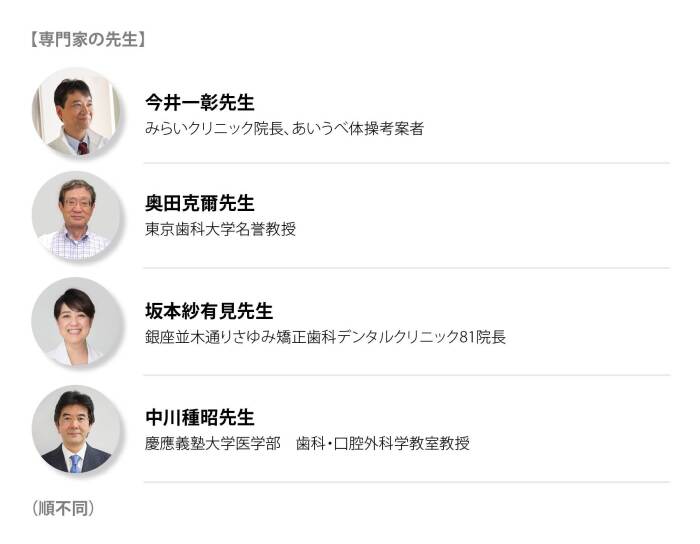Click the 銀座並木通りさゆみ矯正歯科デンタルクリニック81院長 description
700x544 pixels.
(x=325, y=337)
